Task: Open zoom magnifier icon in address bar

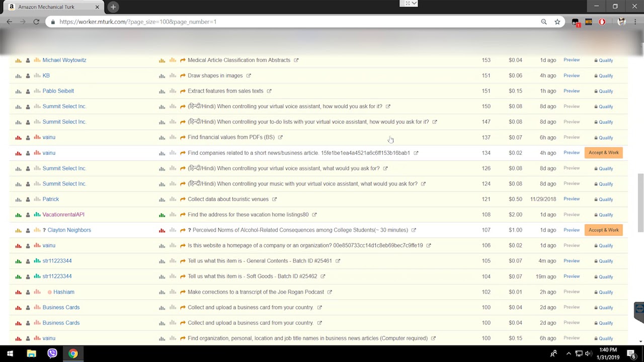Action: pos(544,22)
